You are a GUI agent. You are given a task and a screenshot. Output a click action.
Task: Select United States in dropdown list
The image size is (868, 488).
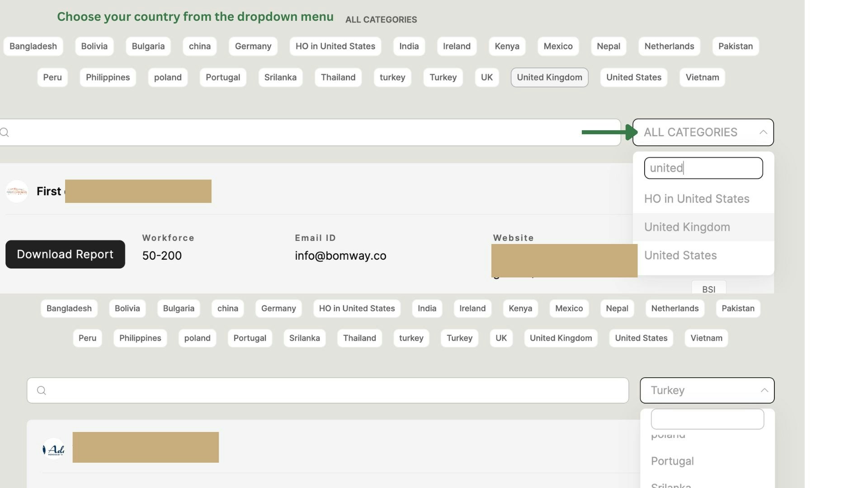[680, 255]
